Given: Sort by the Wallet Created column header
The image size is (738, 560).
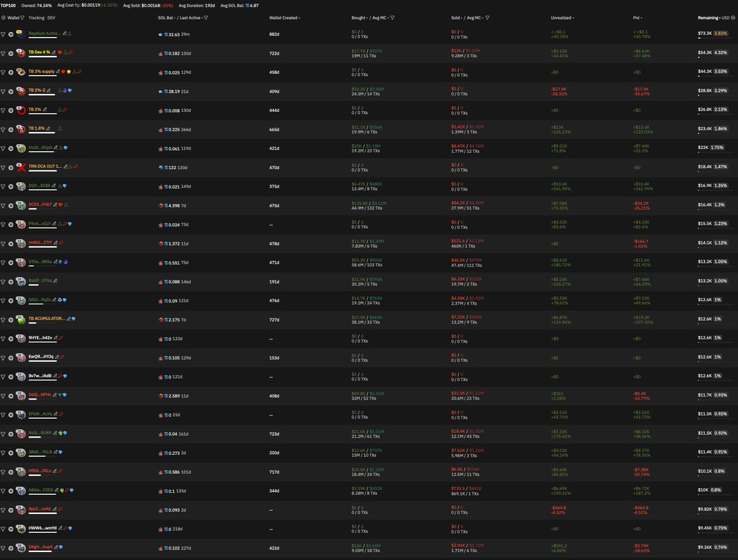Looking at the screenshot, I should pos(285,18).
